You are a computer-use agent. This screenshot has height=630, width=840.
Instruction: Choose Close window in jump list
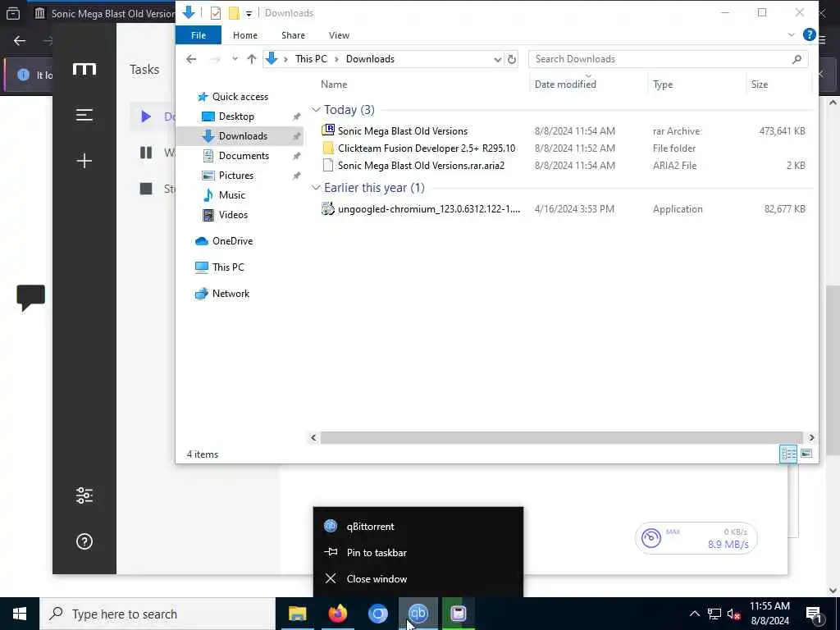(x=418, y=578)
